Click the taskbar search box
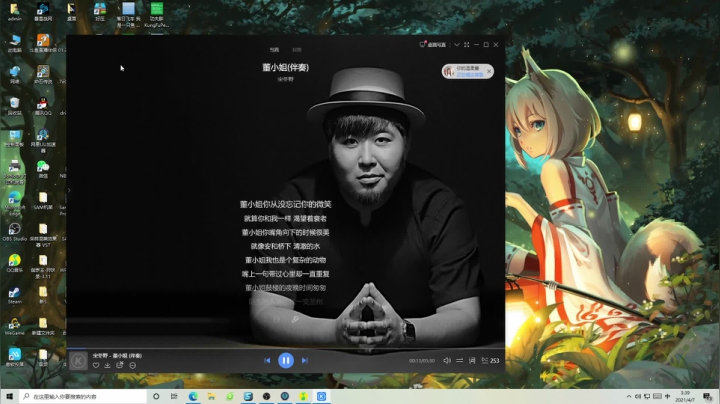The image size is (720, 404). [83, 396]
